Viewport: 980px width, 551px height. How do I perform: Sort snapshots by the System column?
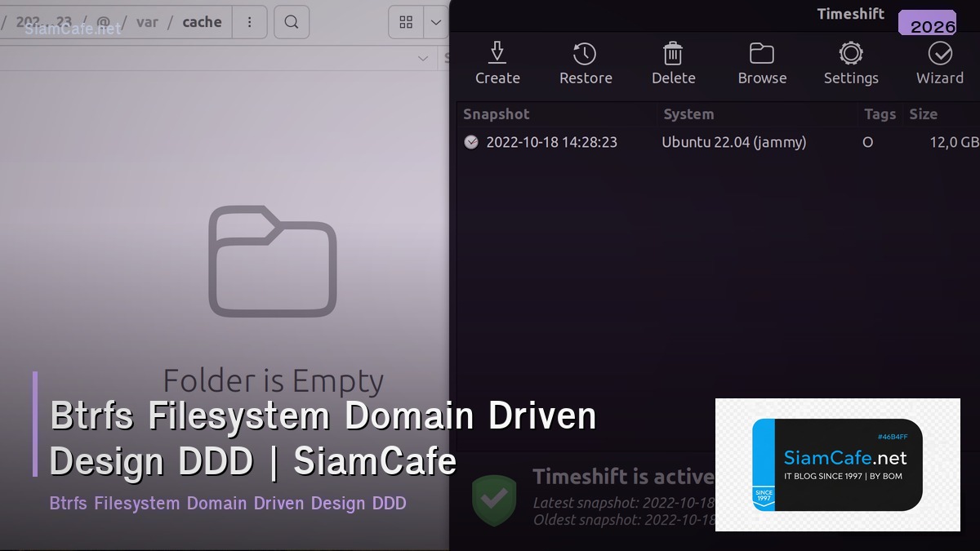[x=688, y=114]
